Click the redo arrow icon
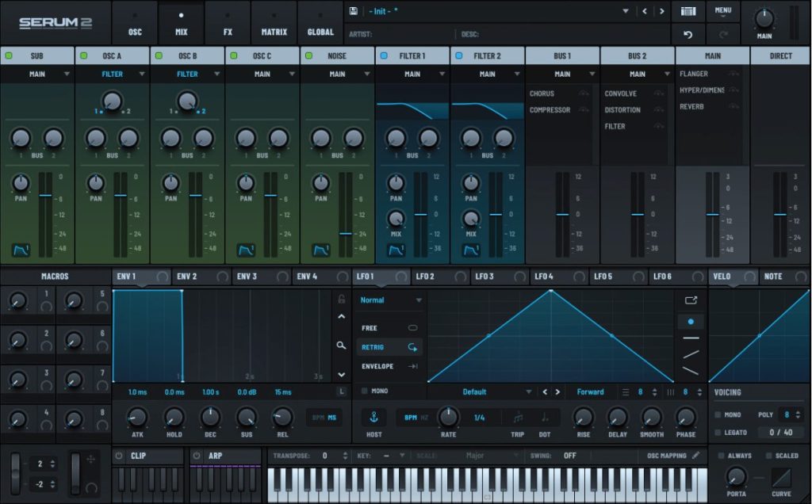The height and width of the screenshot is (504, 812). 723,34
